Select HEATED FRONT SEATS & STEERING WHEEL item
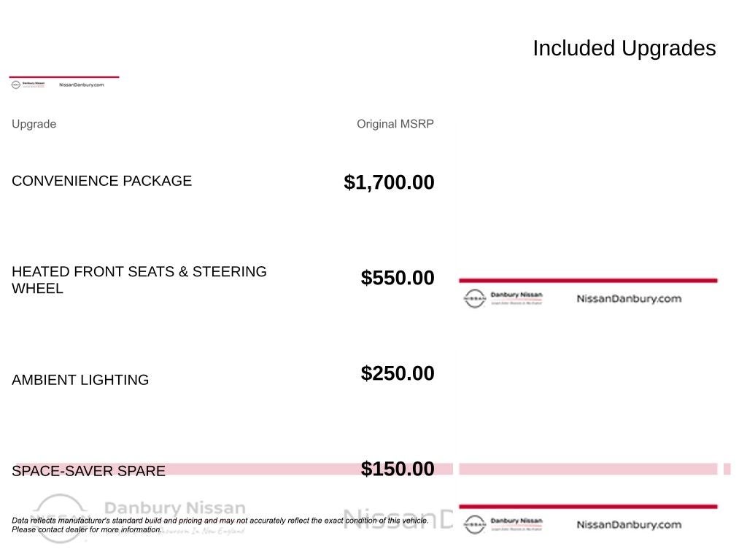Image resolution: width=747 pixels, height=560 pixels. [139, 280]
